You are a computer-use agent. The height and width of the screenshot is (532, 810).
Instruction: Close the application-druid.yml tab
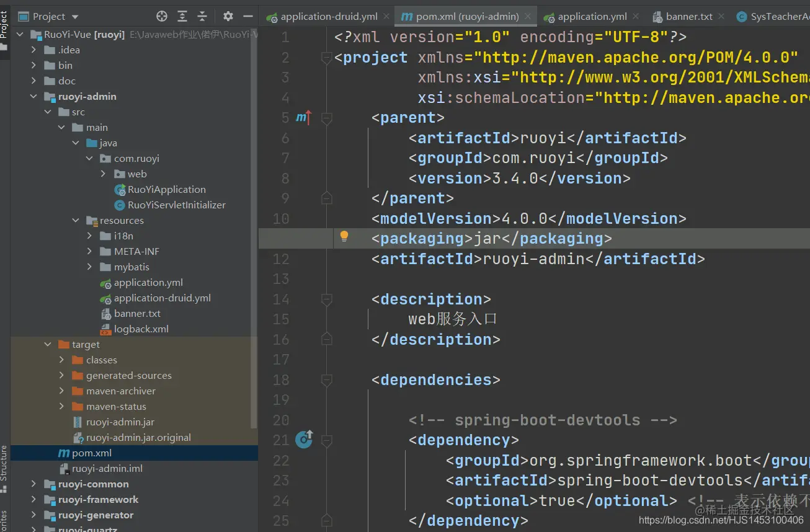click(x=386, y=17)
